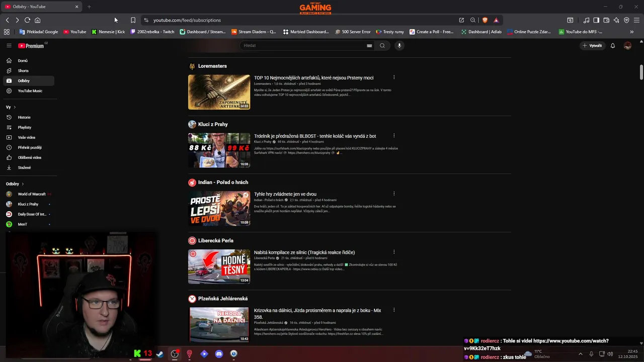Open options menu for Krizovka na dálnici video

394,310
